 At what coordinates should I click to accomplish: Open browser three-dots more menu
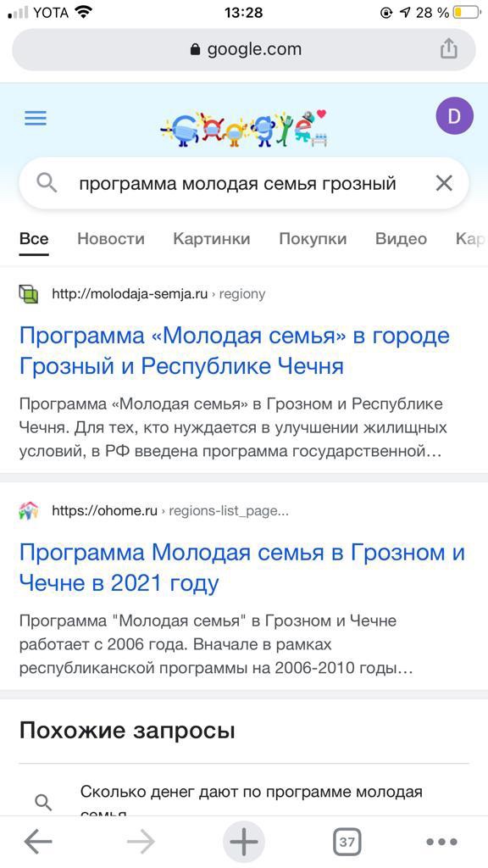442,842
